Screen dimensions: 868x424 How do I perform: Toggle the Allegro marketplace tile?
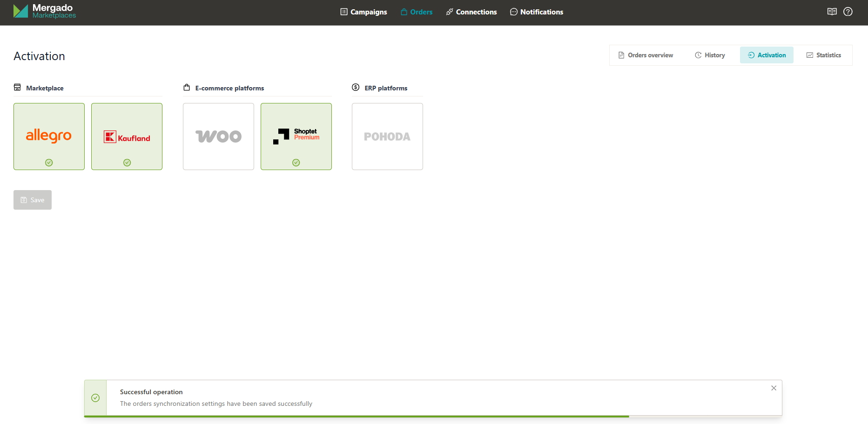click(x=49, y=137)
